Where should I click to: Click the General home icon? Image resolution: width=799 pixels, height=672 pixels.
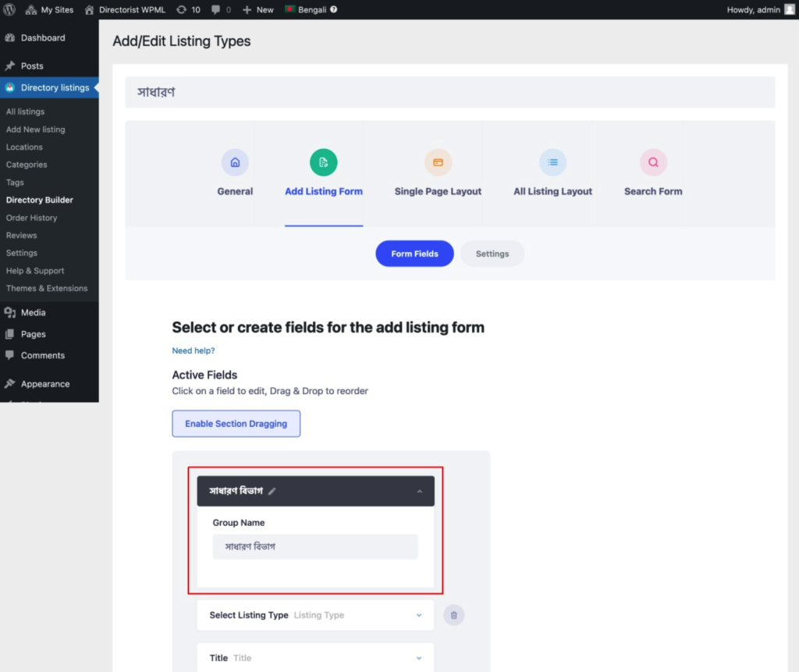[x=235, y=162]
